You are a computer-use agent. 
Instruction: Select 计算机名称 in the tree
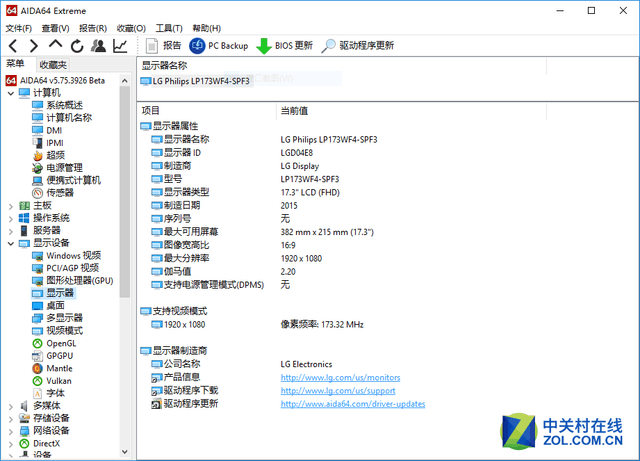coord(62,118)
